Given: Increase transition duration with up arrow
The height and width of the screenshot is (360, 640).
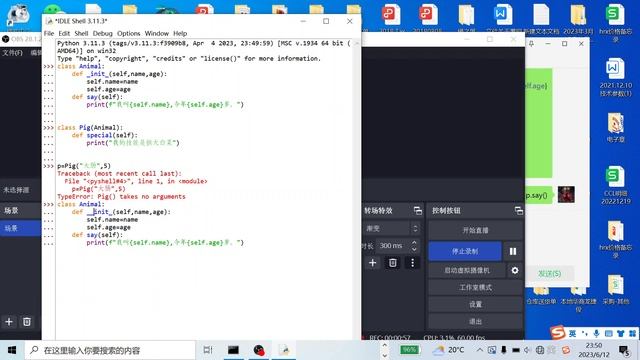Looking at the screenshot, I should click(x=414, y=242).
